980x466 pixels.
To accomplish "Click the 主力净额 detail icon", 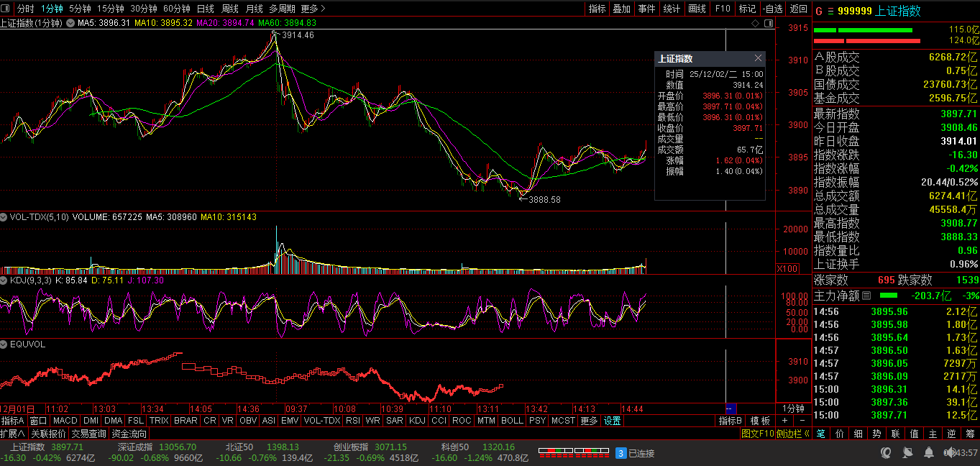I will 866,296.
